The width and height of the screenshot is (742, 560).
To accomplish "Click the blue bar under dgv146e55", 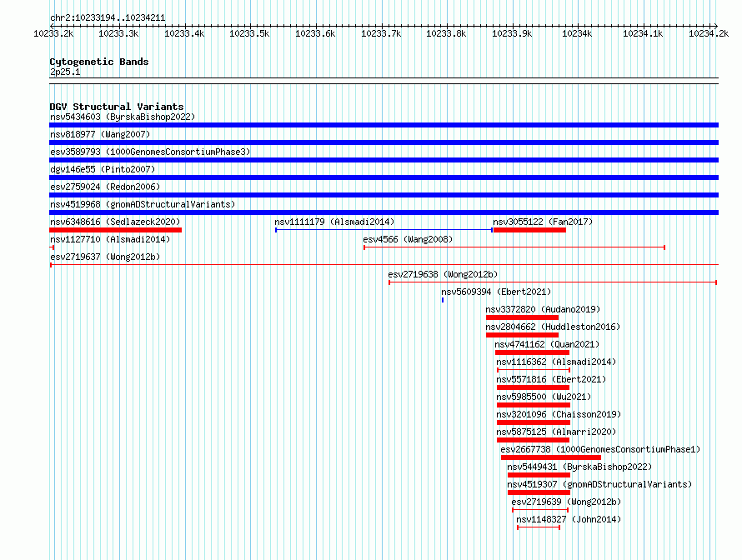I will point(384,177).
